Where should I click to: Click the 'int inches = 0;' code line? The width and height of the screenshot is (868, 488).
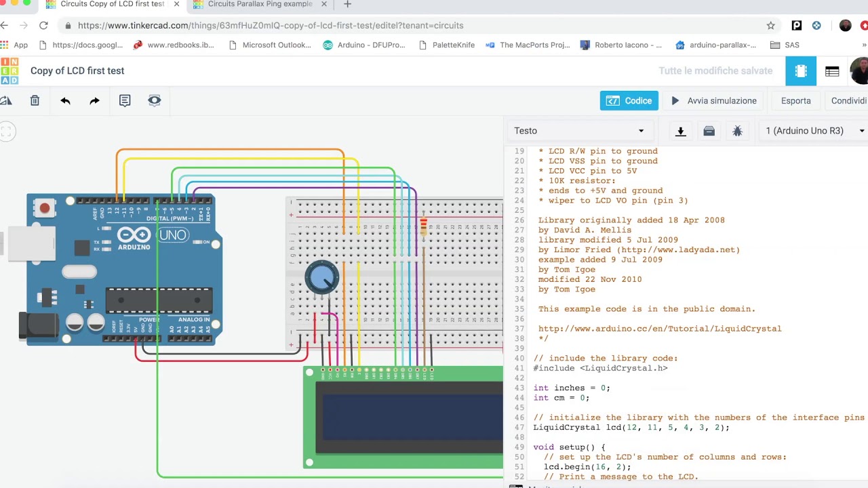(x=572, y=388)
